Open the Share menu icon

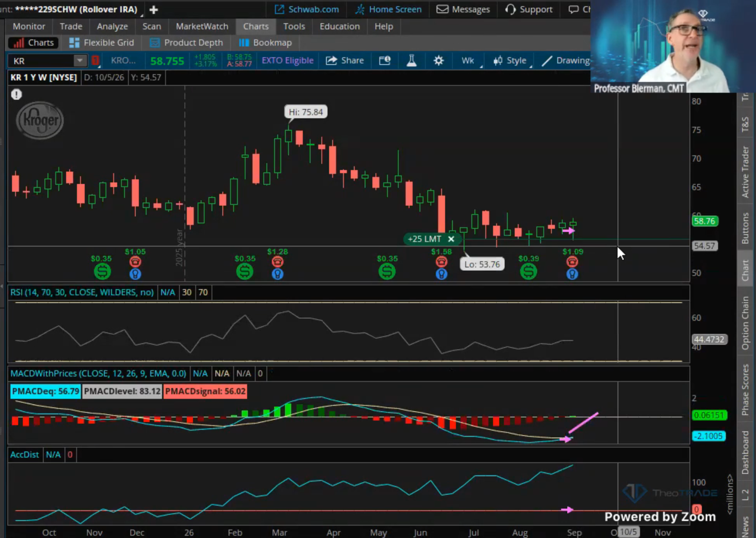[x=332, y=61]
